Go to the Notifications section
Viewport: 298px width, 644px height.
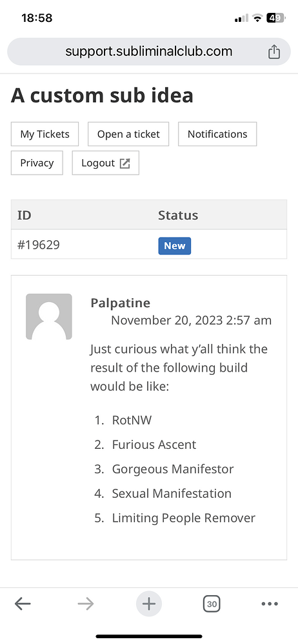pos(217,134)
